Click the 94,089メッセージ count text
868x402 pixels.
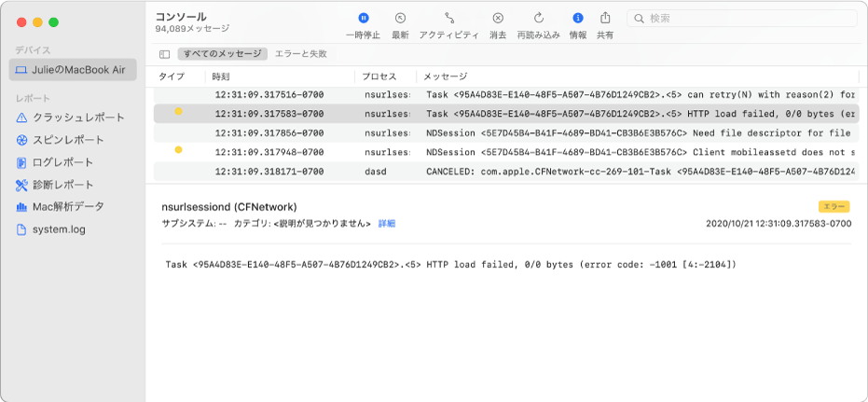click(x=192, y=28)
